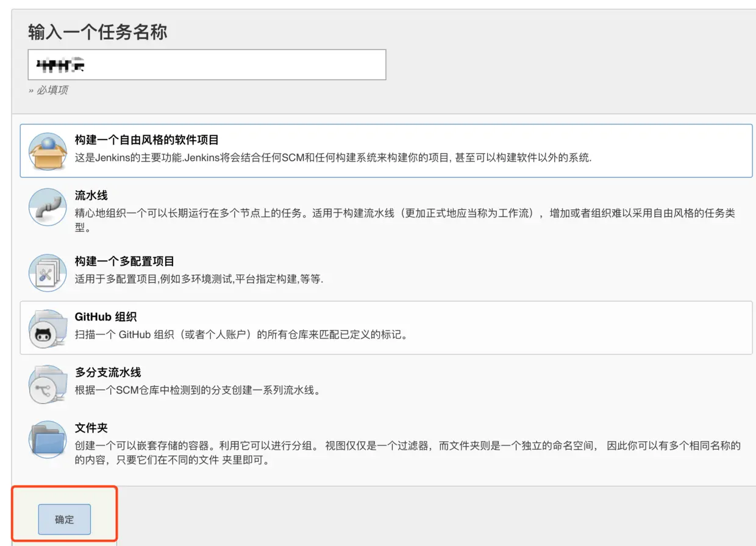This screenshot has height=546, width=756.
Task: Focus the task name input field
Action: [207, 65]
